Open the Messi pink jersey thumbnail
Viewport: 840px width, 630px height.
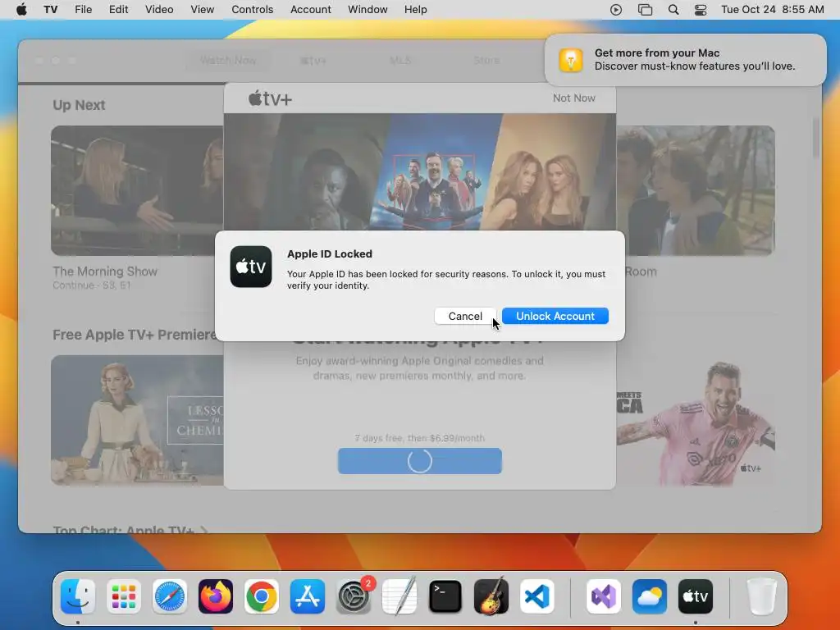point(696,421)
